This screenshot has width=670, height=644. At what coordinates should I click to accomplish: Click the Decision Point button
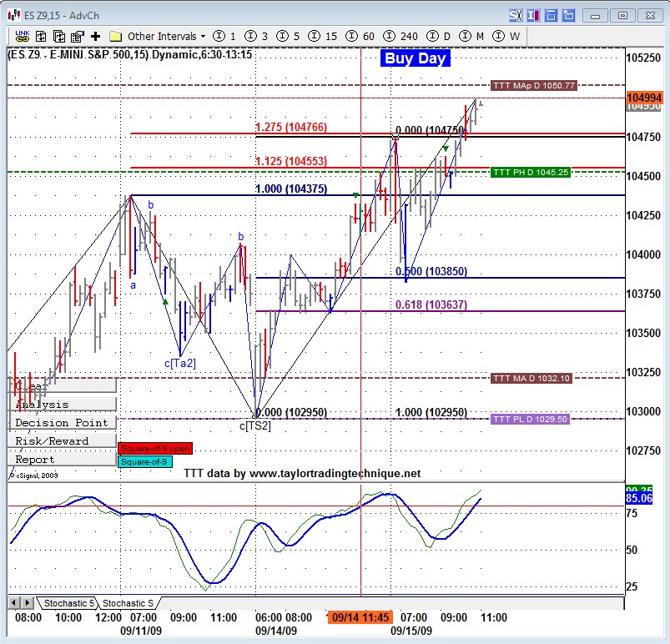62,422
